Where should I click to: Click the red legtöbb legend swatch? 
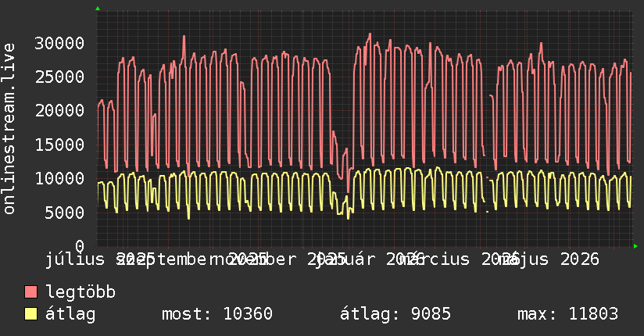[30, 292]
